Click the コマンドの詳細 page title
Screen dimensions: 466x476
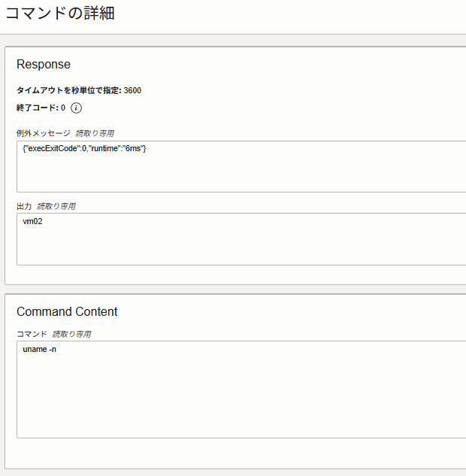60,14
